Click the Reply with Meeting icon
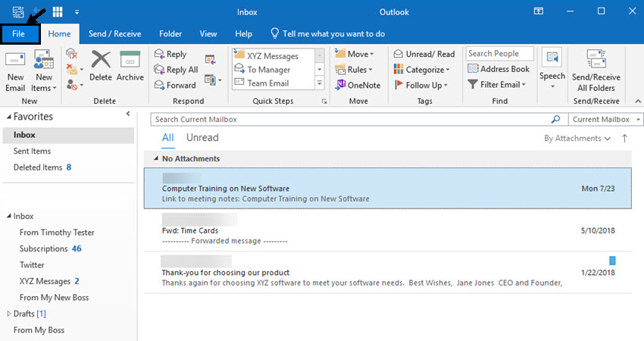 [211, 60]
